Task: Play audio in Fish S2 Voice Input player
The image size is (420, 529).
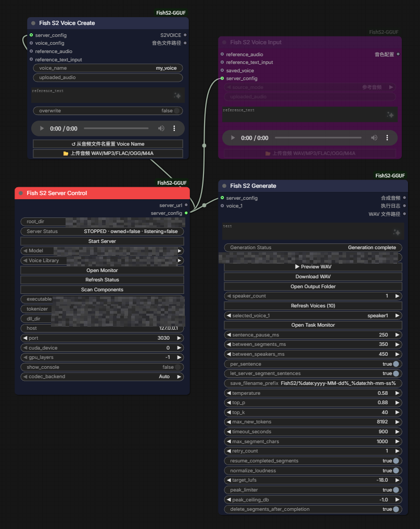Action: coord(233,138)
